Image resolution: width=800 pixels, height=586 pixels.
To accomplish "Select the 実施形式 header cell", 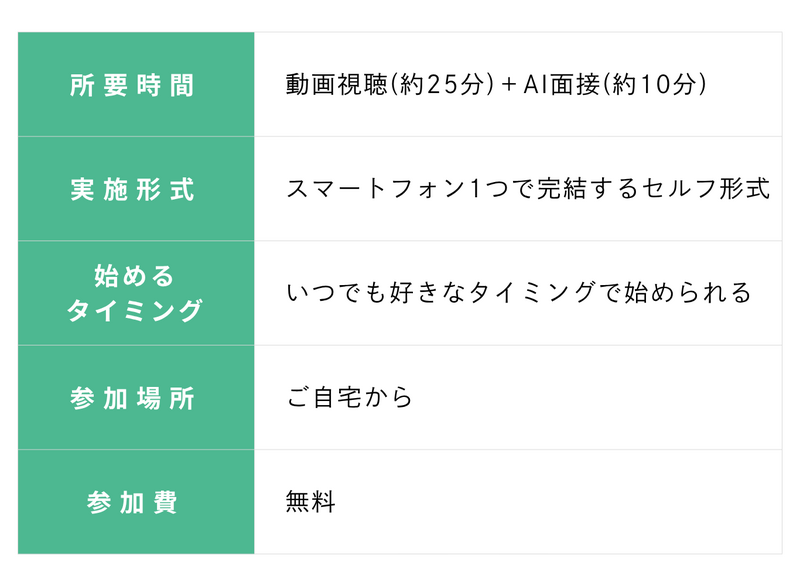I will tap(136, 189).
